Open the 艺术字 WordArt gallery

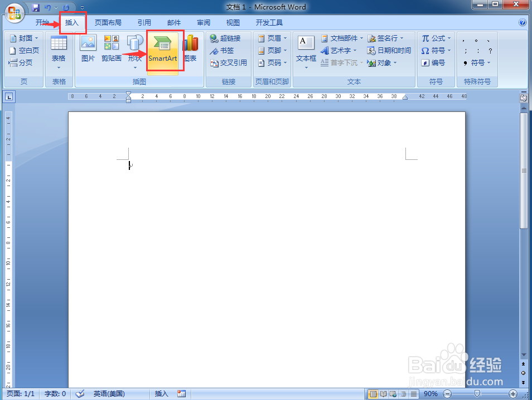coord(338,51)
